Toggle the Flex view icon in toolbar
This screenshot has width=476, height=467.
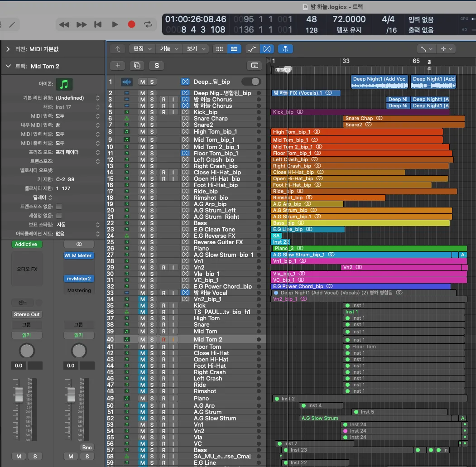[267, 49]
